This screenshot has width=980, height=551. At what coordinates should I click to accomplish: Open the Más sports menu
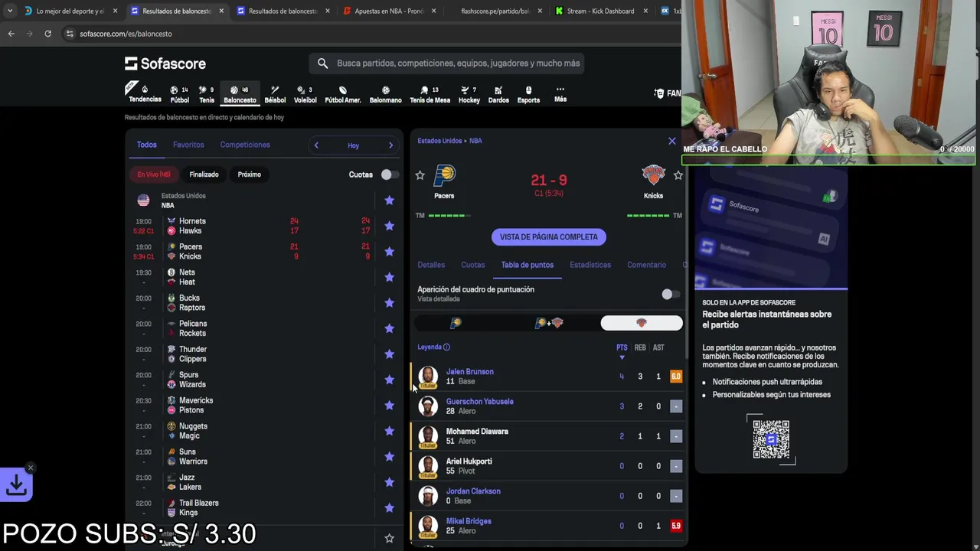560,94
